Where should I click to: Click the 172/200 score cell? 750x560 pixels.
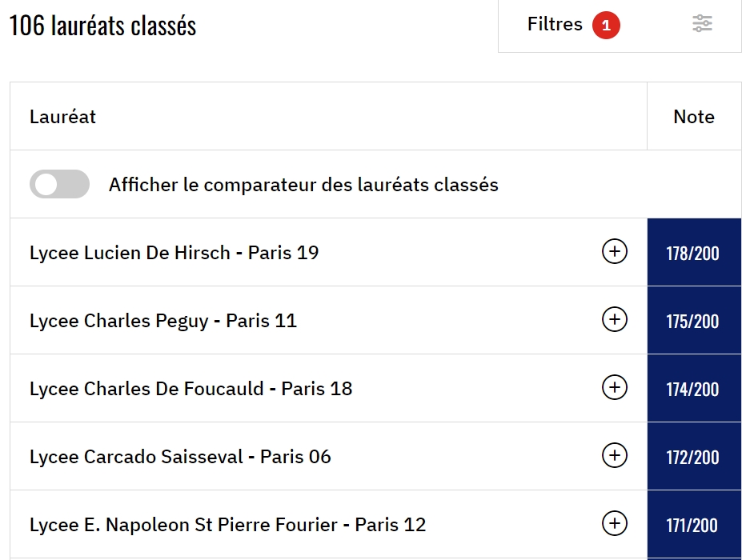(693, 457)
